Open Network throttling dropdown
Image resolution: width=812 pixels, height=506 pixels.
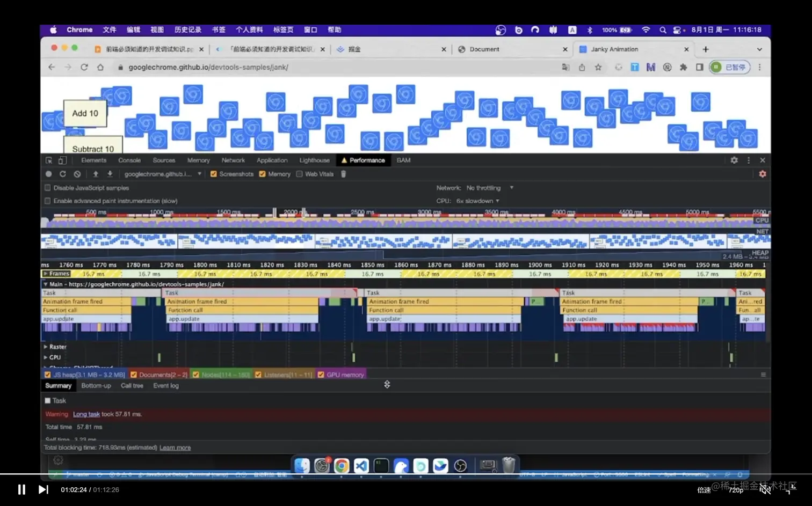tap(490, 188)
